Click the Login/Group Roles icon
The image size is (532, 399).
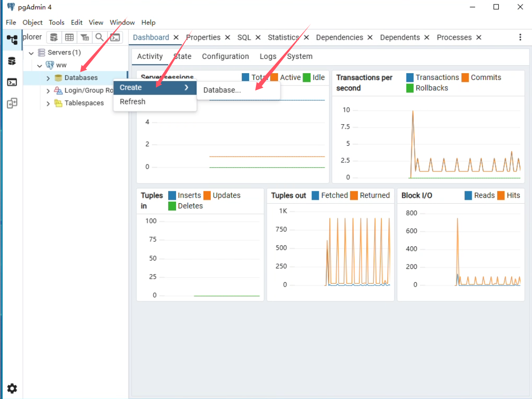[x=58, y=90]
